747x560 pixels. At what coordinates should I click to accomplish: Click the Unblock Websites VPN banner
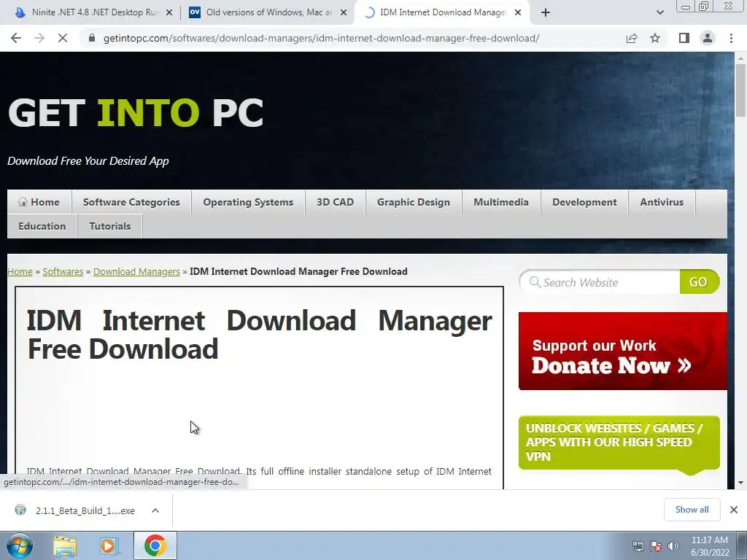click(x=619, y=443)
